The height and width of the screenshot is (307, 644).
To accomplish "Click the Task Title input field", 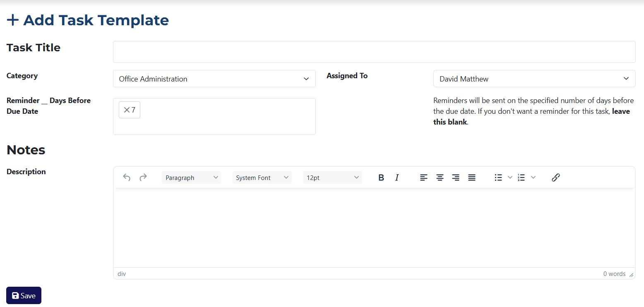I will pos(374,52).
